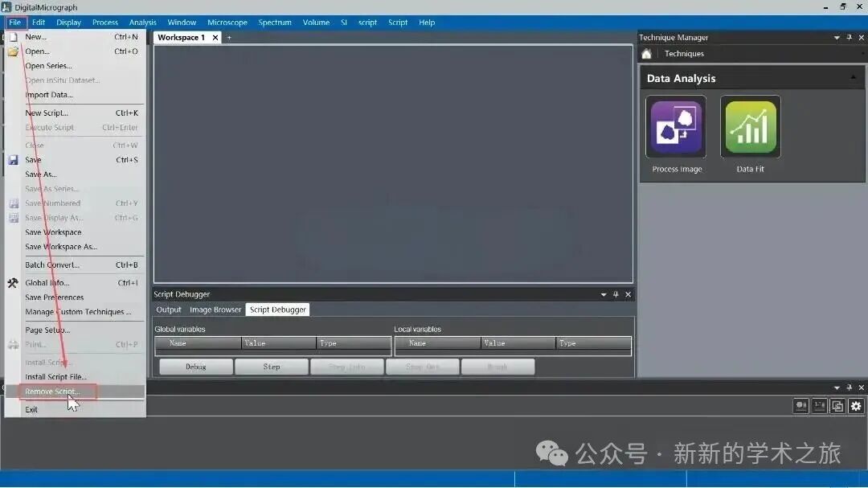Choose Batch Convert... in File menu
Image resolution: width=868 pixels, height=488 pixels.
(x=76, y=265)
